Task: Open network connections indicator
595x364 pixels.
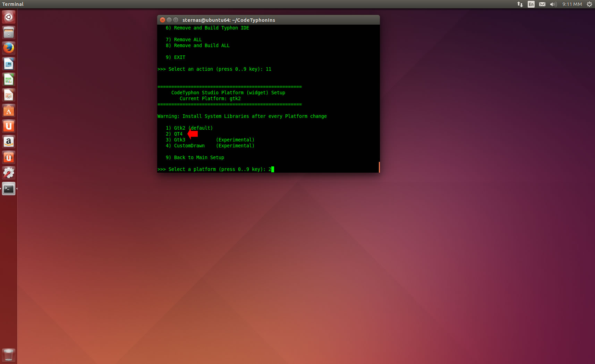Action: tap(520, 4)
